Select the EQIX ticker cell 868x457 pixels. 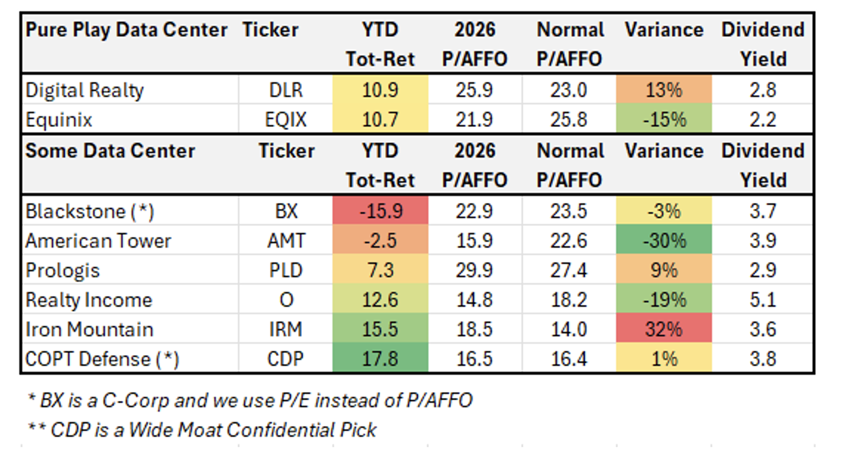286,120
